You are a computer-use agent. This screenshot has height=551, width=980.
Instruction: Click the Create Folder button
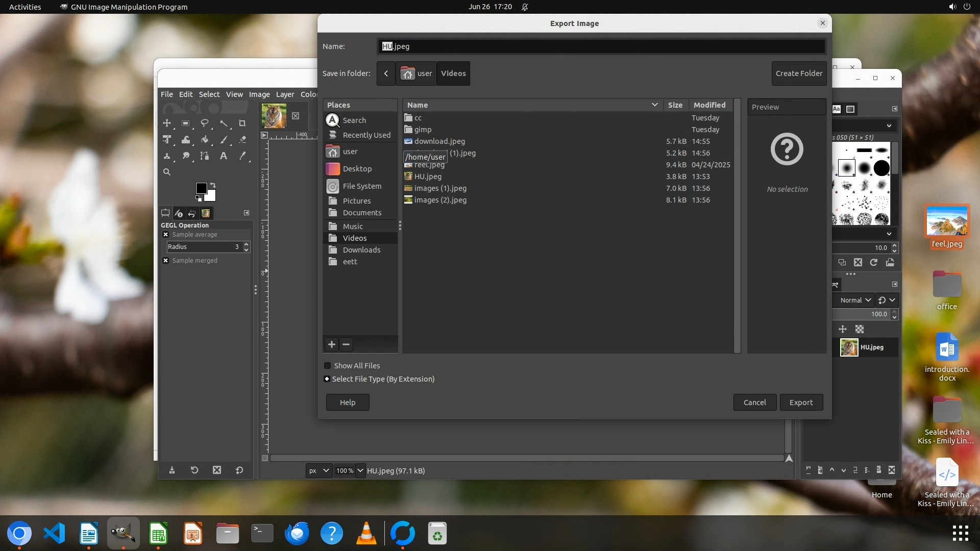[799, 73]
